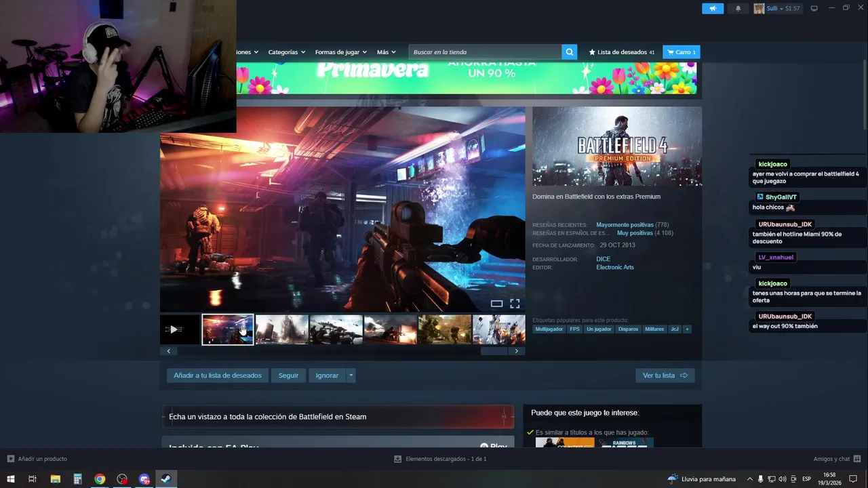Open the Electronic Arts publisher link

point(615,267)
